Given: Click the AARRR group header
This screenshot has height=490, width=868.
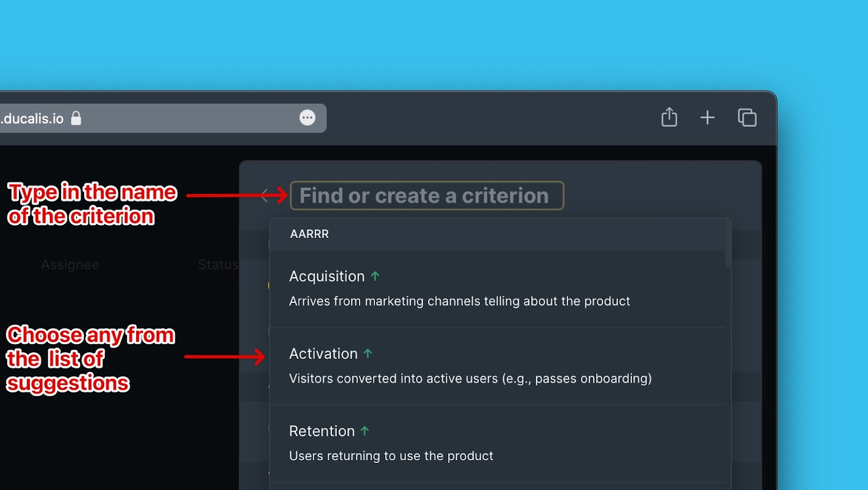Looking at the screenshot, I should pos(309,234).
